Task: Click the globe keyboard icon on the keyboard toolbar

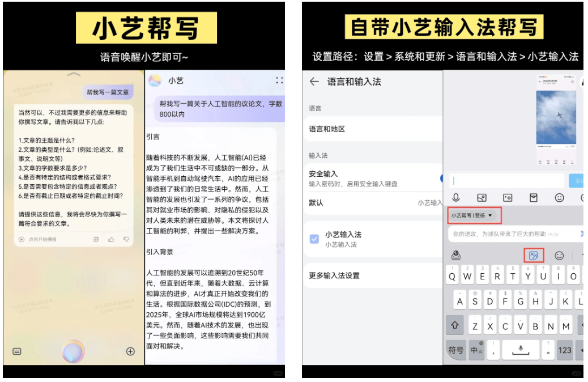Action: click(456, 256)
